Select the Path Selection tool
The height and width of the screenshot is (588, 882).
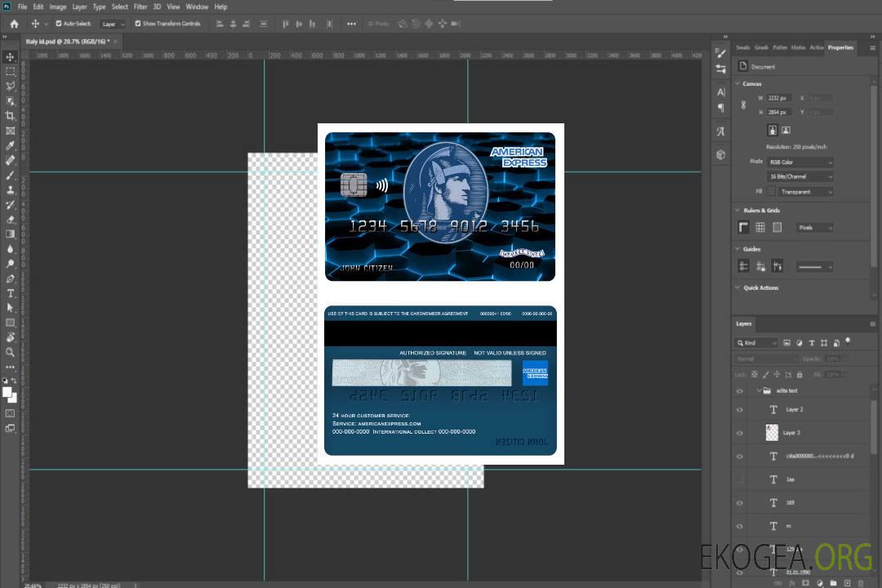pos(10,308)
